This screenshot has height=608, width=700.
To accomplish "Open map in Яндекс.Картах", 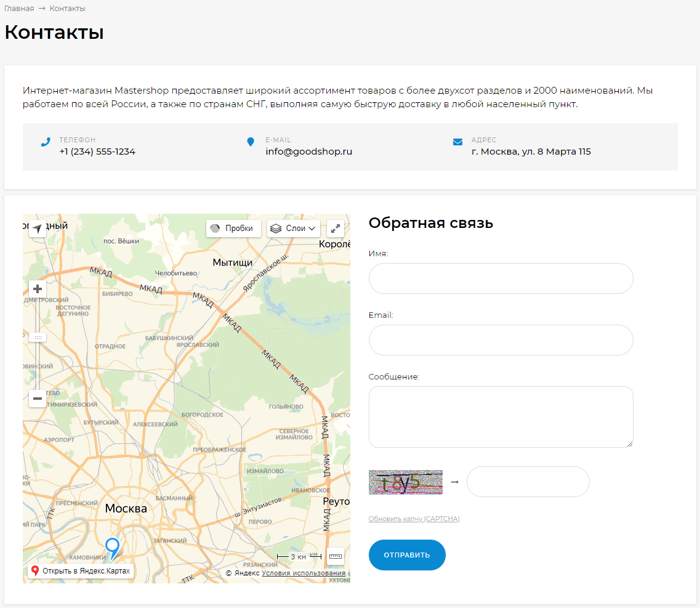I will click(81, 571).
